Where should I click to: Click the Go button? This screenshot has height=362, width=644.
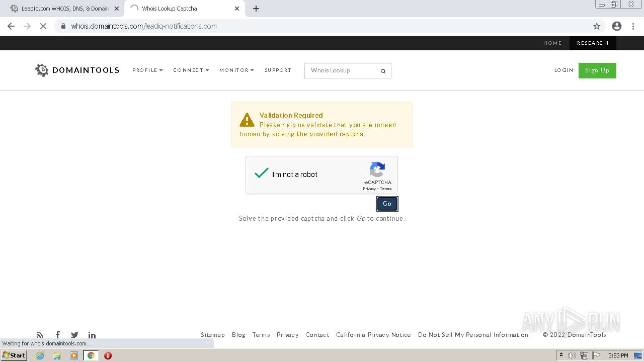pyautogui.click(x=387, y=204)
